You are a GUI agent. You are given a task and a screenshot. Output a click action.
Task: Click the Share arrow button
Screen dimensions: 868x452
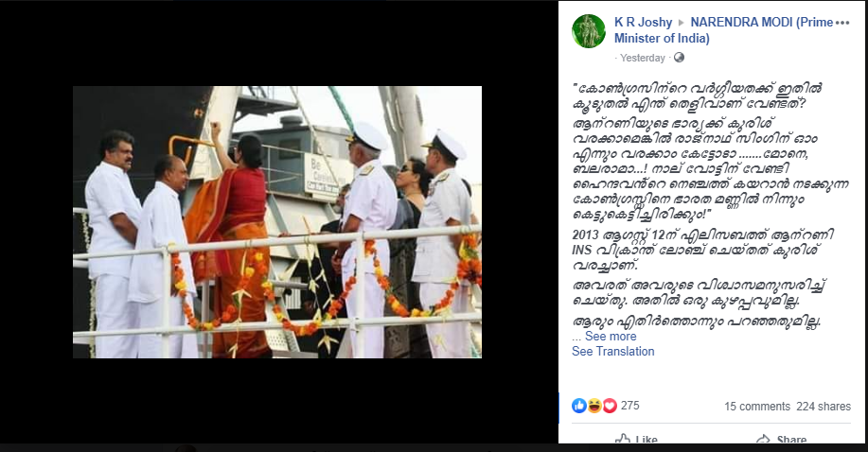(781, 440)
